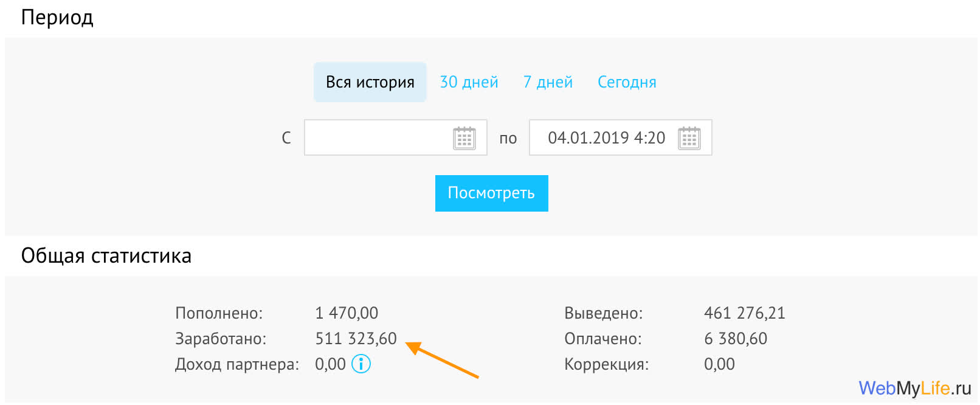This screenshot has height=405, width=980.
Task: Click the end date field showing 04.01.2019 4:20
Action: [606, 138]
